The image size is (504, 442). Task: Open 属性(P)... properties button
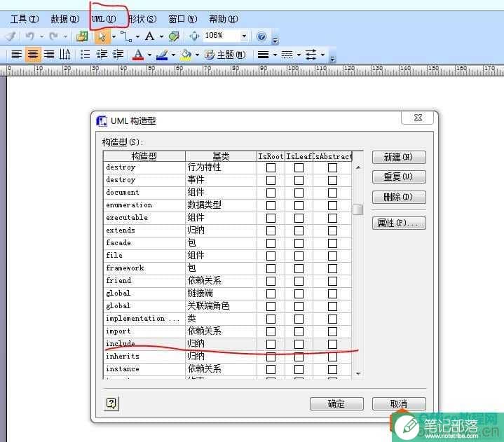tap(399, 223)
